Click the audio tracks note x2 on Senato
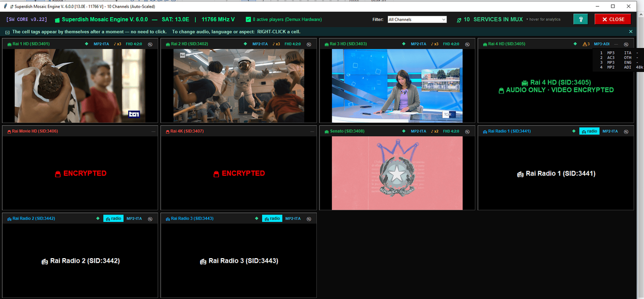Screen dimensions: 644x299 (x=435, y=131)
